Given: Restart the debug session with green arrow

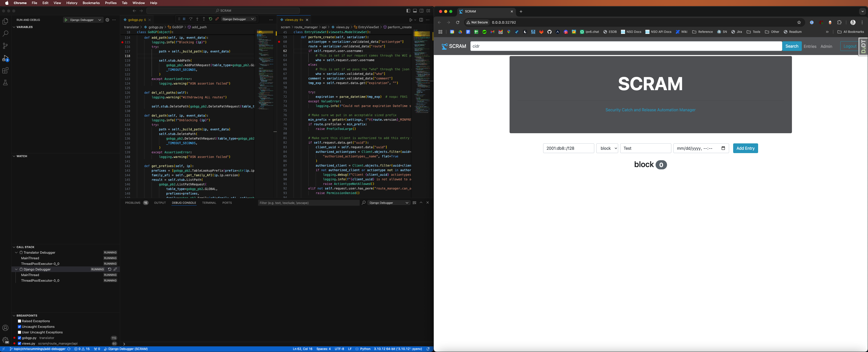Looking at the screenshot, I should tap(210, 19).
